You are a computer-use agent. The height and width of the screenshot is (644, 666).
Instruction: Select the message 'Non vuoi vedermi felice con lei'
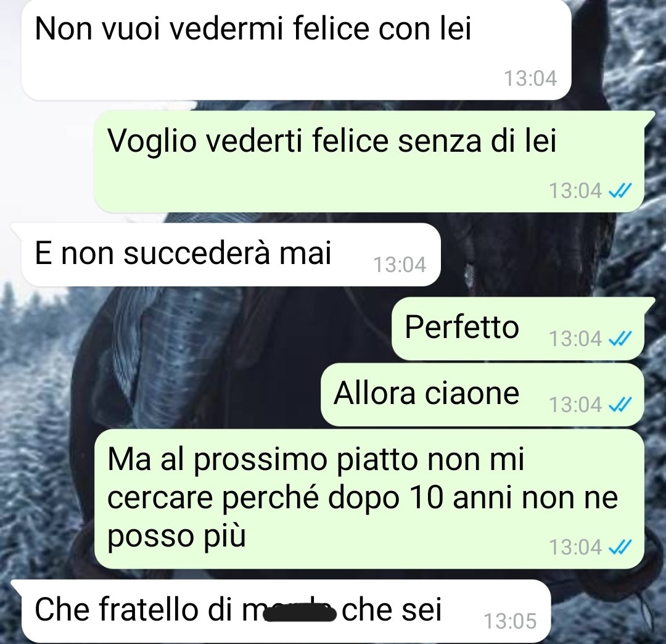tap(296, 50)
